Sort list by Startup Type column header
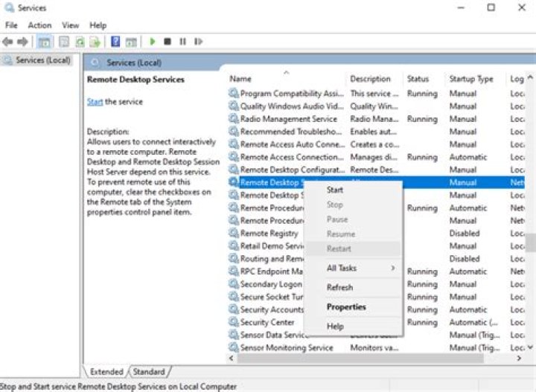This screenshot has height=392, width=536. pyautogui.click(x=470, y=79)
